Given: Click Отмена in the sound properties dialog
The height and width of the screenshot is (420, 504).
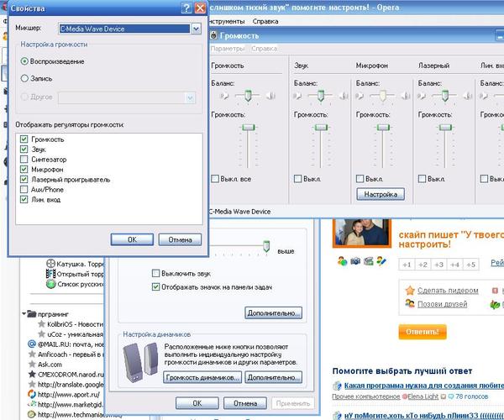Looking at the screenshot, I should point(245,403).
